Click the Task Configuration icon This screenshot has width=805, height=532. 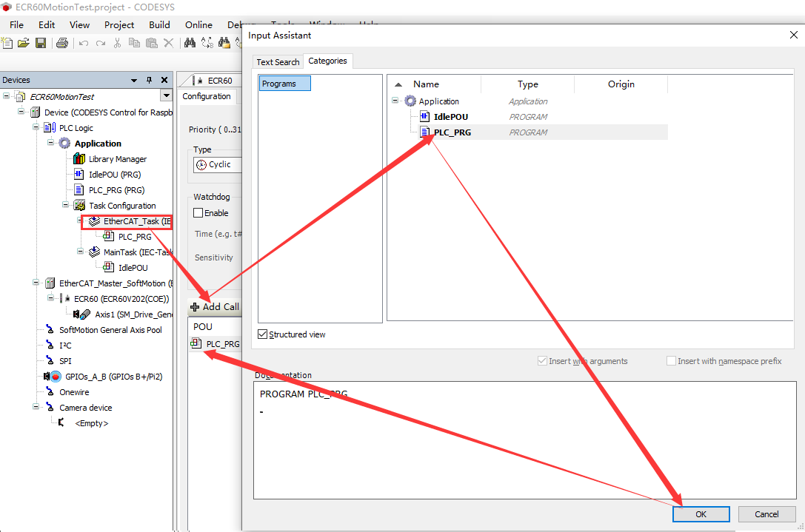(79, 206)
